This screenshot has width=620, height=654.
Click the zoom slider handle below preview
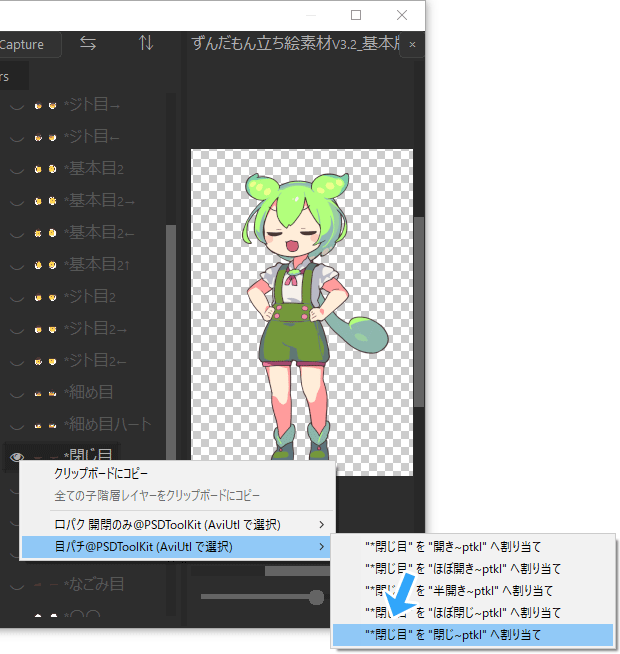(x=316, y=597)
